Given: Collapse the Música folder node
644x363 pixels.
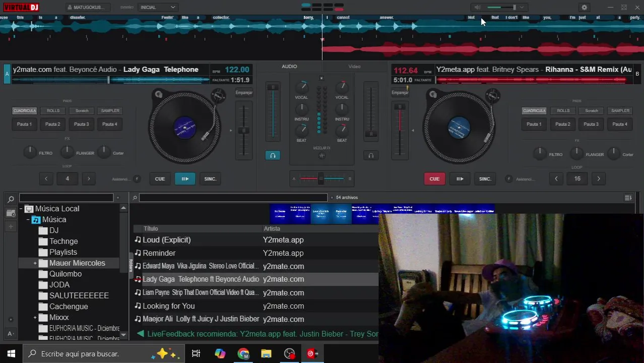Looking at the screenshot, I should [28, 220].
